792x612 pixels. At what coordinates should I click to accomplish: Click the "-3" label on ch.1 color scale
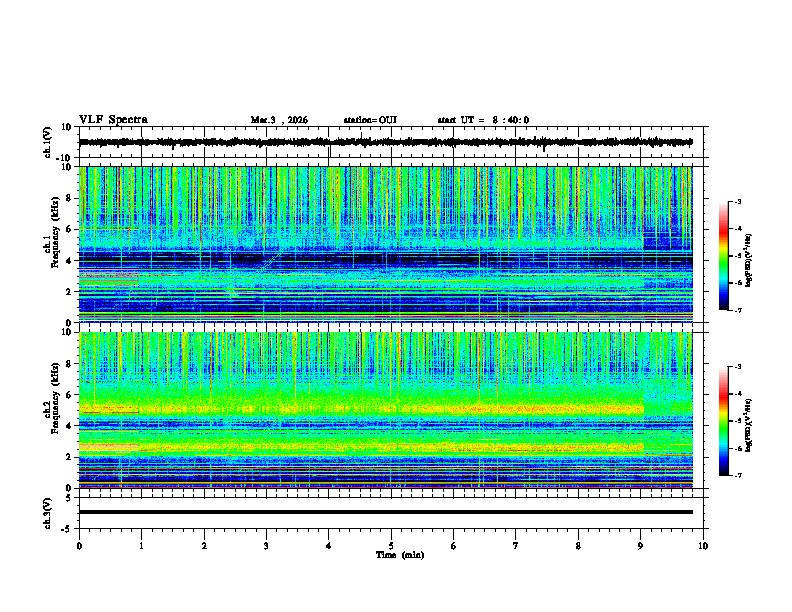[737, 201]
